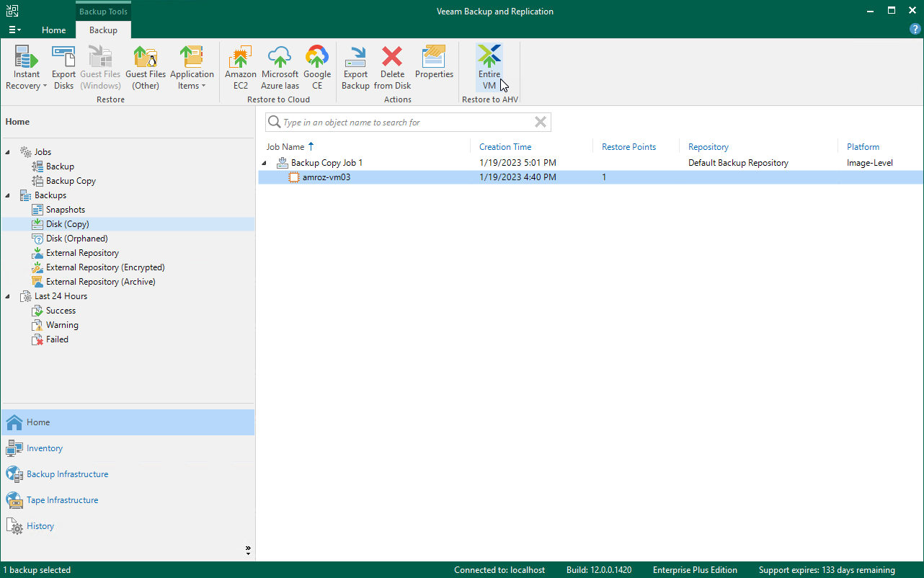Open the Help question mark
Image resolution: width=924 pixels, height=578 pixels.
click(x=915, y=30)
